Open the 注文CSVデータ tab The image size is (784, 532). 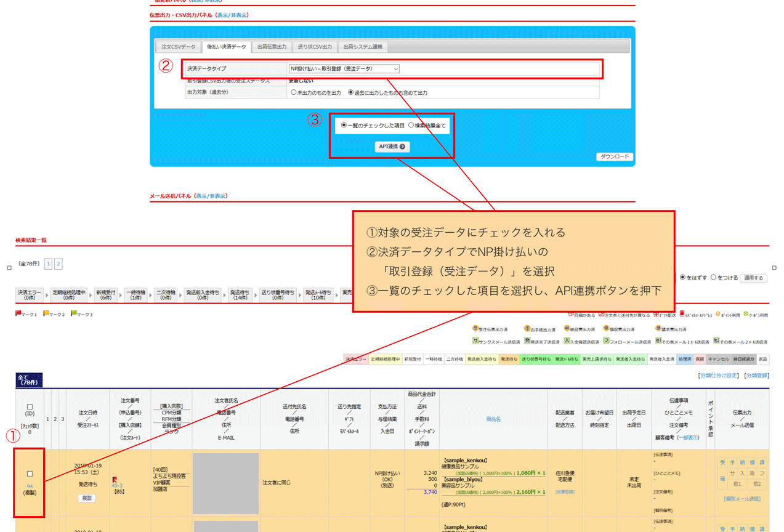pos(179,47)
